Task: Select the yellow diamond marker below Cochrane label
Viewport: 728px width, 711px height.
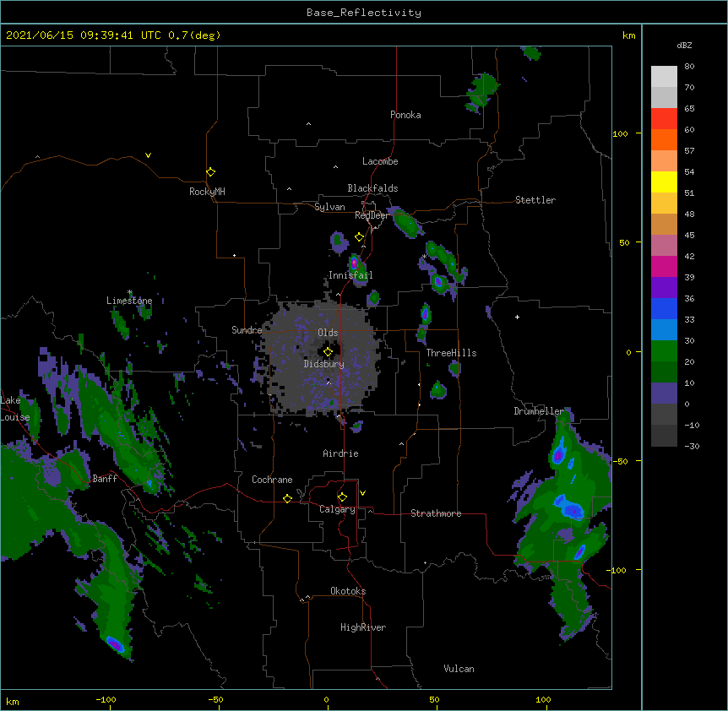Action: (x=287, y=498)
